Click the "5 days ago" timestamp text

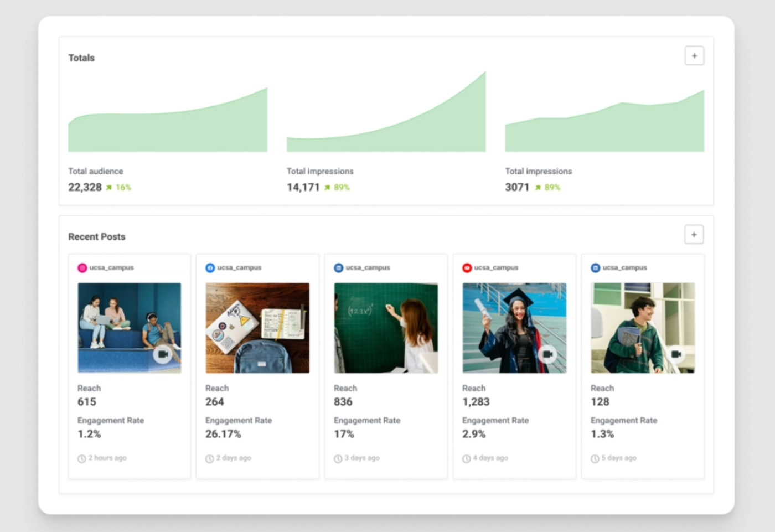coord(619,458)
